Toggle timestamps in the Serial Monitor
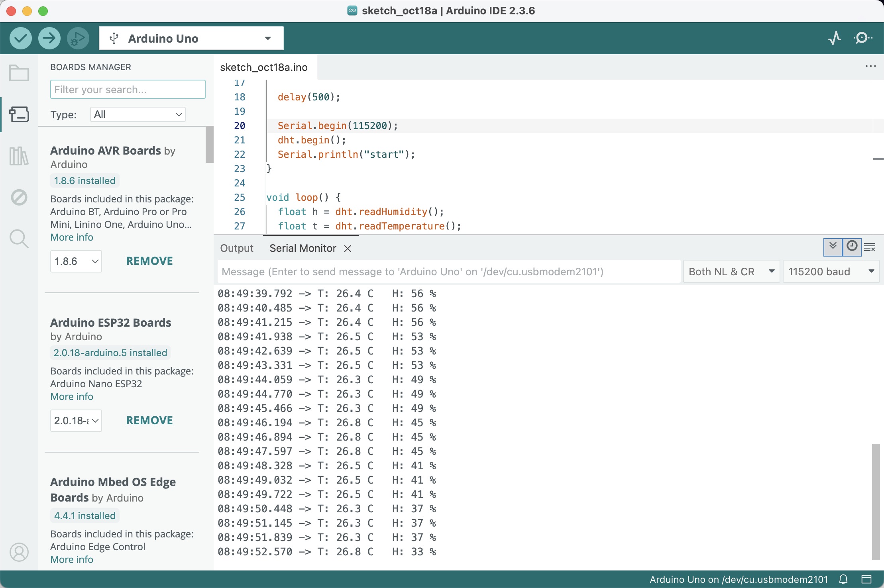Image resolution: width=884 pixels, height=588 pixels. click(x=852, y=247)
